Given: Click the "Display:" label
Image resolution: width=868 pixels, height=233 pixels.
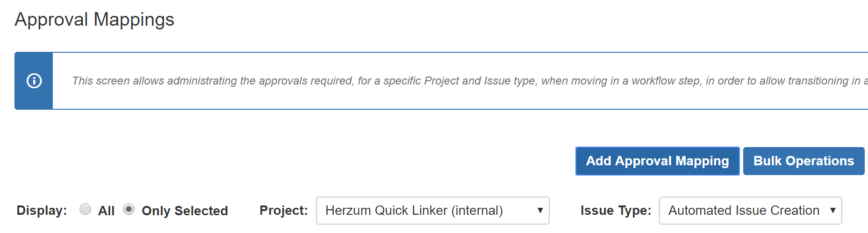Looking at the screenshot, I should [42, 211].
